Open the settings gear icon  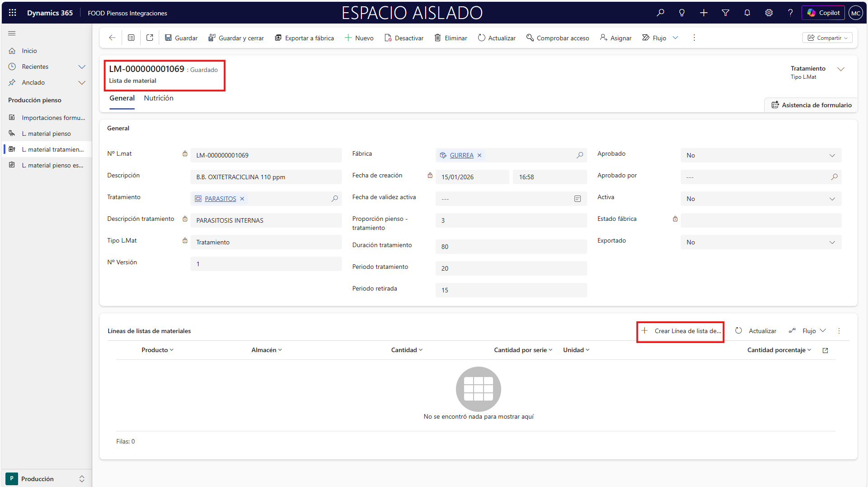coord(768,13)
